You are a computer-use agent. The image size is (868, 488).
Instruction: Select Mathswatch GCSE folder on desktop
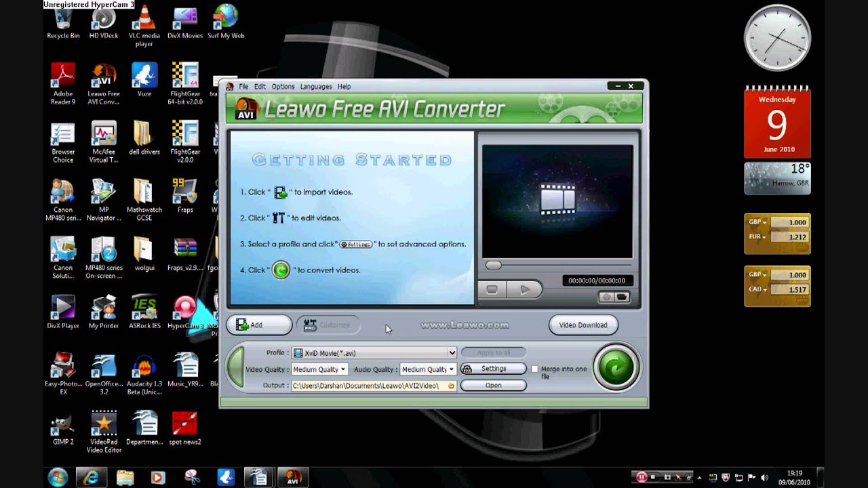tap(144, 200)
